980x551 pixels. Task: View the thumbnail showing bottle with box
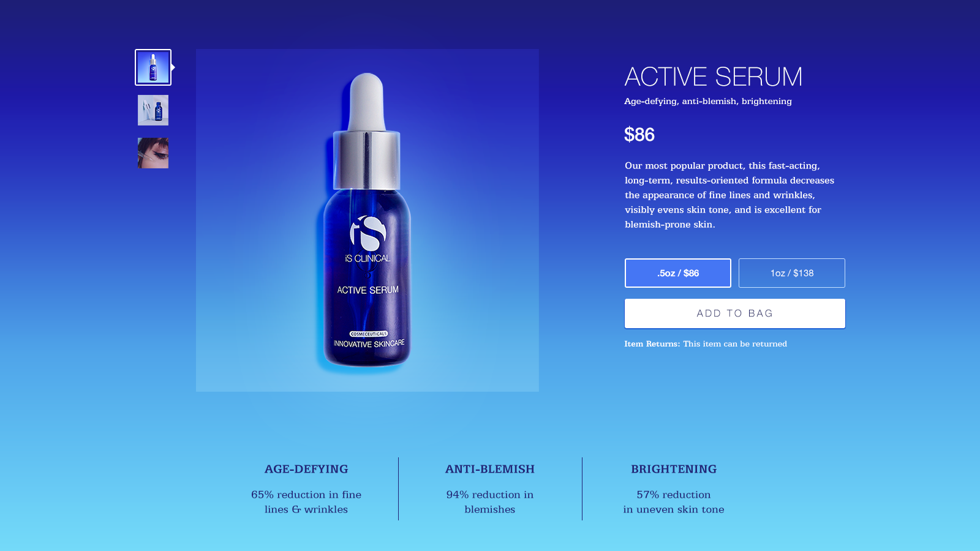(153, 110)
